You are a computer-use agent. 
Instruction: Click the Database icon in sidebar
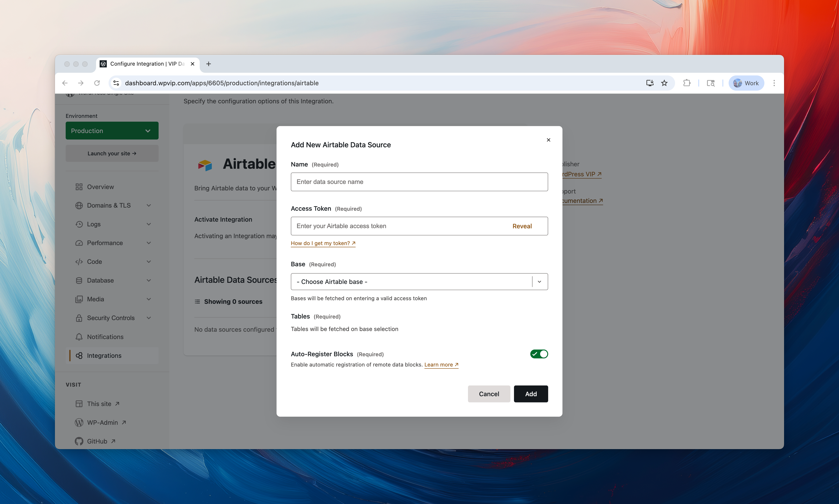pos(79,281)
